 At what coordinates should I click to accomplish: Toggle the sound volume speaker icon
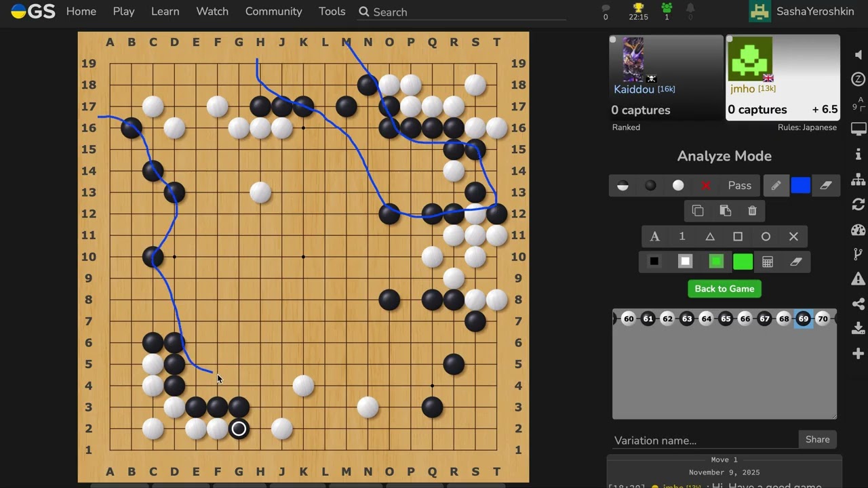pyautogui.click(x=859, y=55)
